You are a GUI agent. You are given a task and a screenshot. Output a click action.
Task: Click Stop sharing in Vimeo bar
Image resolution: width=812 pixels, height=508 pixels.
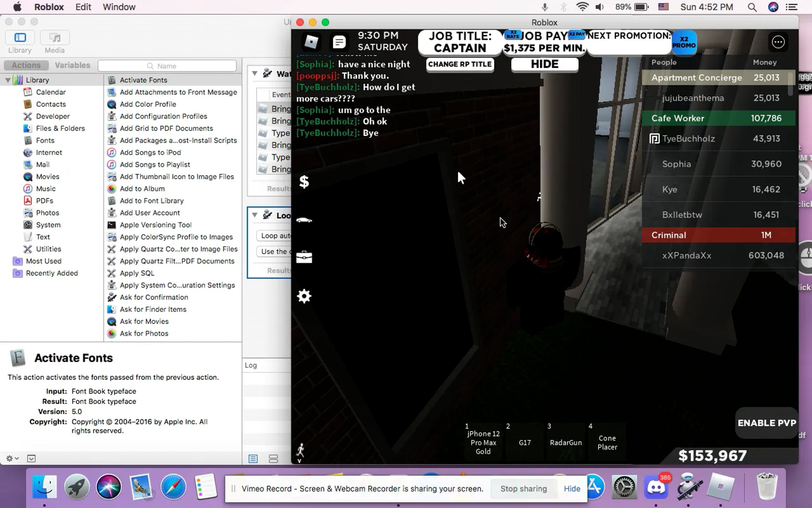click(x=523, y=489)
